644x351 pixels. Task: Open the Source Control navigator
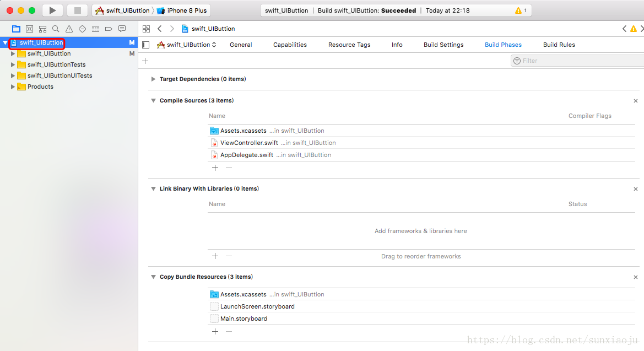tap(29, 29)
